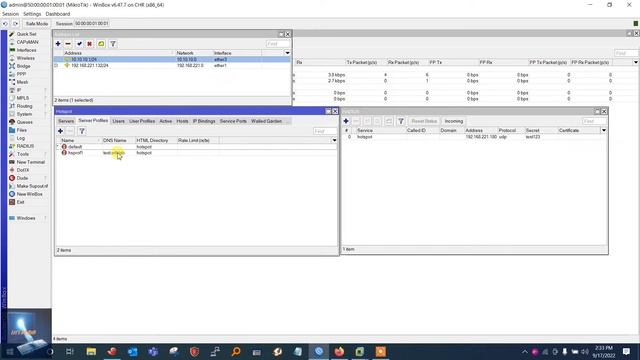Image resolution: width=640 pixels, height=360 pixels.
Task: Open the Dashboard menu
Action: [58, 14]
